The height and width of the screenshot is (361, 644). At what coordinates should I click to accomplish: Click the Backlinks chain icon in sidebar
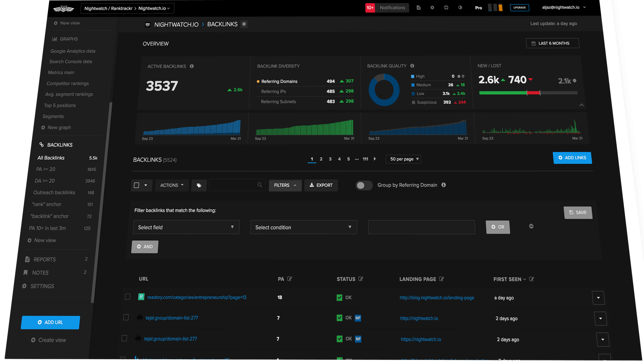(41, 145)
